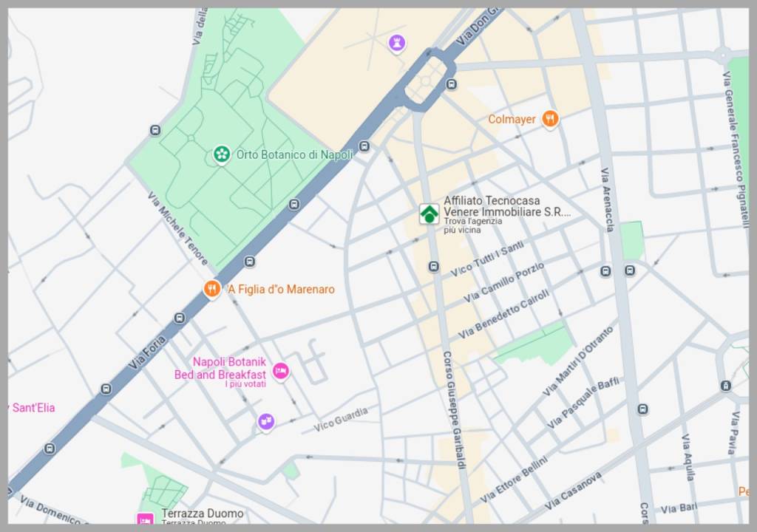
Task: Select the "Via Camillo Porzio" street label
Action: (x=504, y=282)
